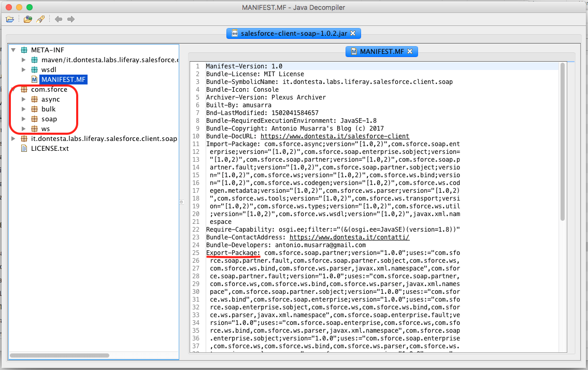The height and width of the screenshot is (370, 588).
Task: Click the ws package icon
Action: click(35, 129)
